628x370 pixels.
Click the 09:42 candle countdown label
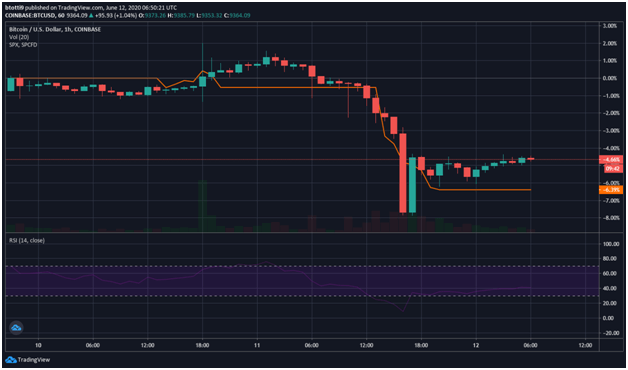click(613, 169)
